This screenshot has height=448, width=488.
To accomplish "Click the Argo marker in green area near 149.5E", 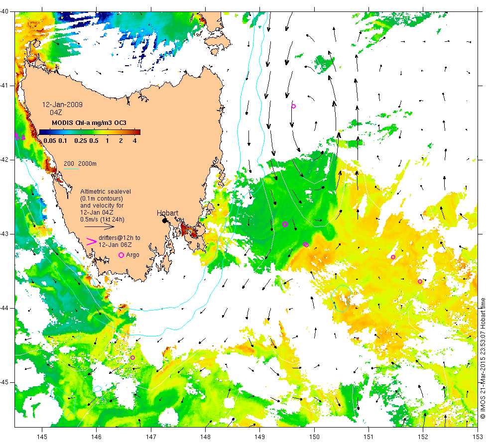I will coord(285,224).
